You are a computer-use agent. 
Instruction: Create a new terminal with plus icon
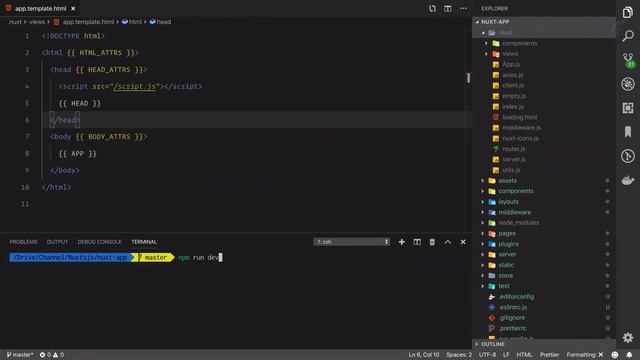[402, 242]
